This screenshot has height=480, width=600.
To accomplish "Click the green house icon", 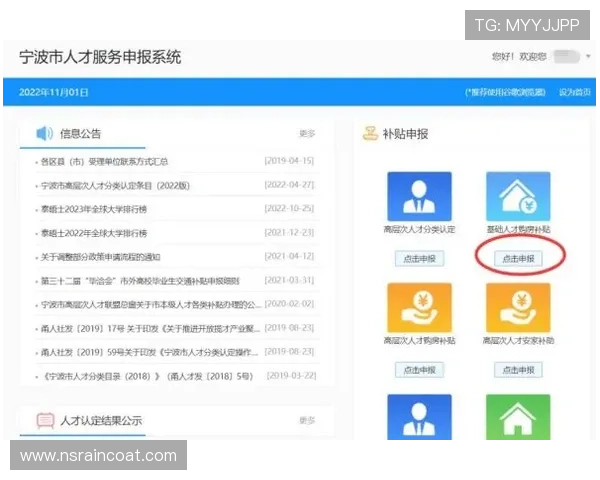I will click(518, 417).
